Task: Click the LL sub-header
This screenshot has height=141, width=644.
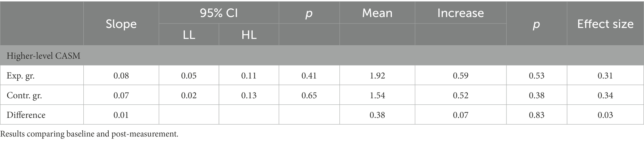Action: [189, 35]
